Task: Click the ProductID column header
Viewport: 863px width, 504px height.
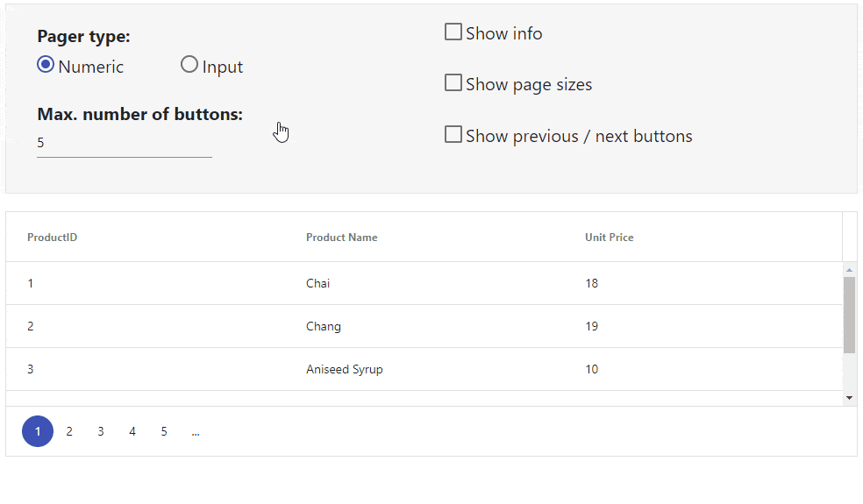Action: click(x=146, y=238)
